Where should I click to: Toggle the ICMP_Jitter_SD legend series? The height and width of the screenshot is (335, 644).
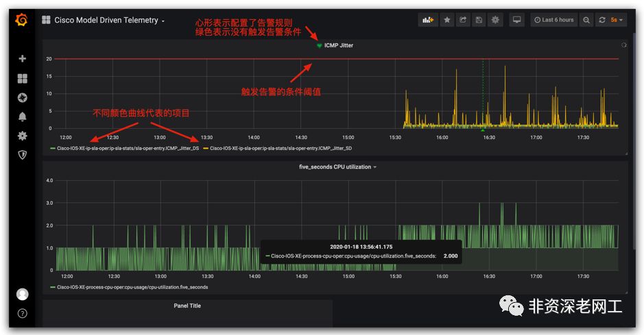pos(281,149)
